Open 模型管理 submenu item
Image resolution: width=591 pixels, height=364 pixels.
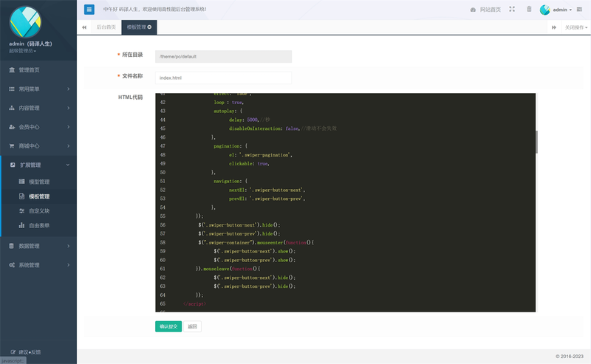(39, 182)
